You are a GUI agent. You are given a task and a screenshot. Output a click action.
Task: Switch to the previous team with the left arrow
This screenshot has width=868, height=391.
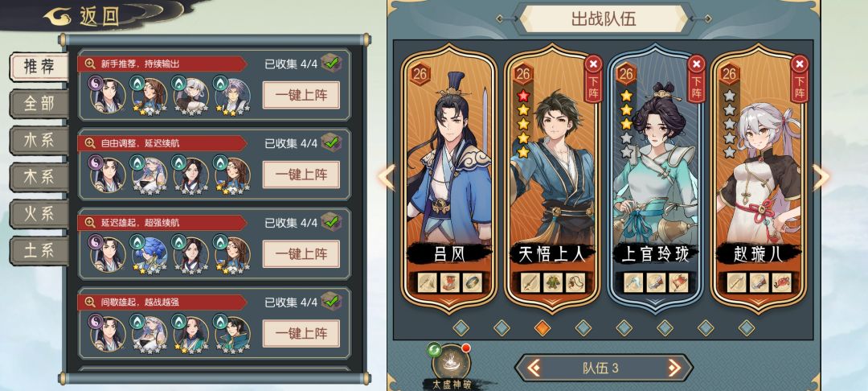coord(534,368)
